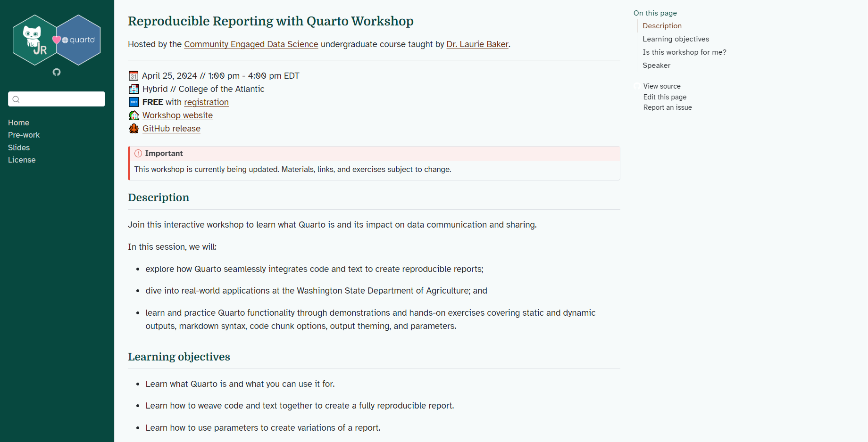Viewport: 868px width, 442px height.
Task: Click the GitHub icon below the site logo
Action: (56, 72)
